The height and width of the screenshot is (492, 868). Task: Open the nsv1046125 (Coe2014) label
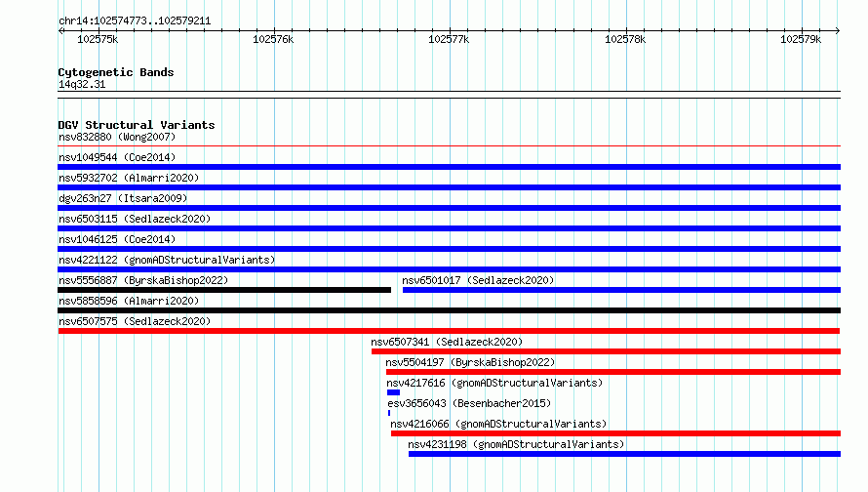point(117,239)
